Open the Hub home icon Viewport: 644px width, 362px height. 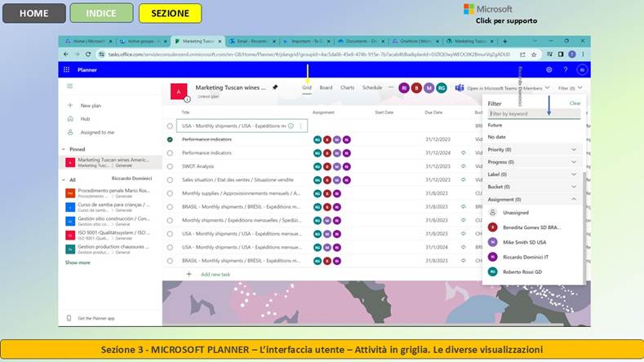(70, 119)
